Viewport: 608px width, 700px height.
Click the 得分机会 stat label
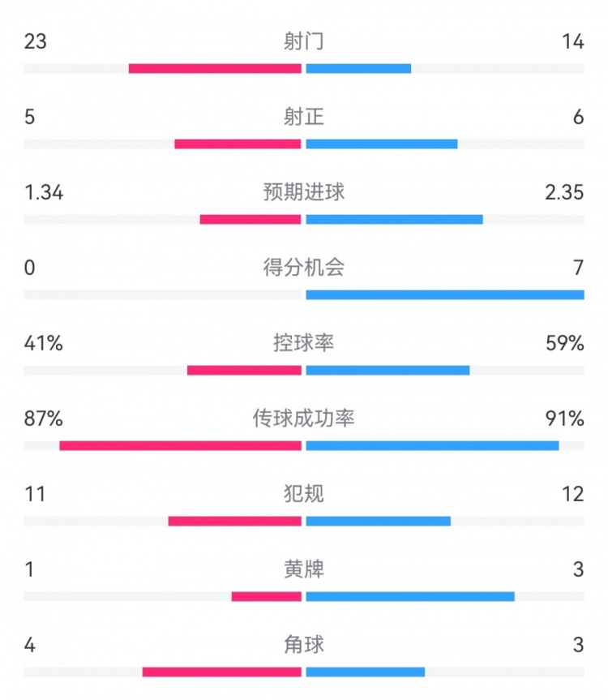[304, 268]
